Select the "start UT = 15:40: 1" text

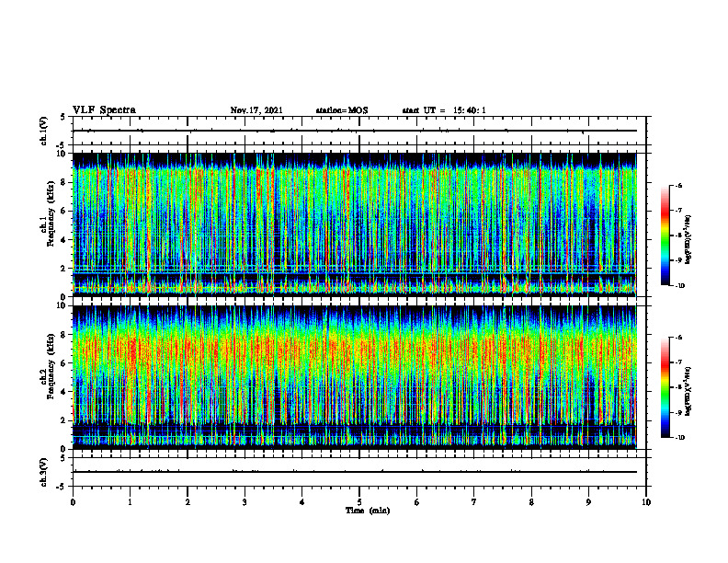coord(444,110)
